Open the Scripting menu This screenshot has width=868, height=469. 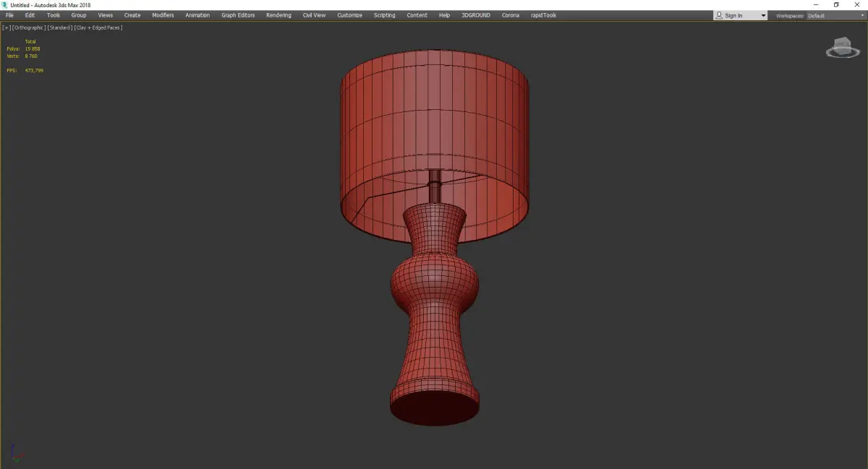tap(384, 15)
